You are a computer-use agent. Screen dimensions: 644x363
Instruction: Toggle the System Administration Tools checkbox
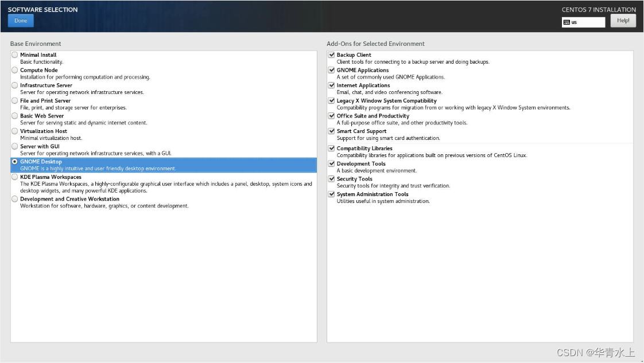[331, 194]
